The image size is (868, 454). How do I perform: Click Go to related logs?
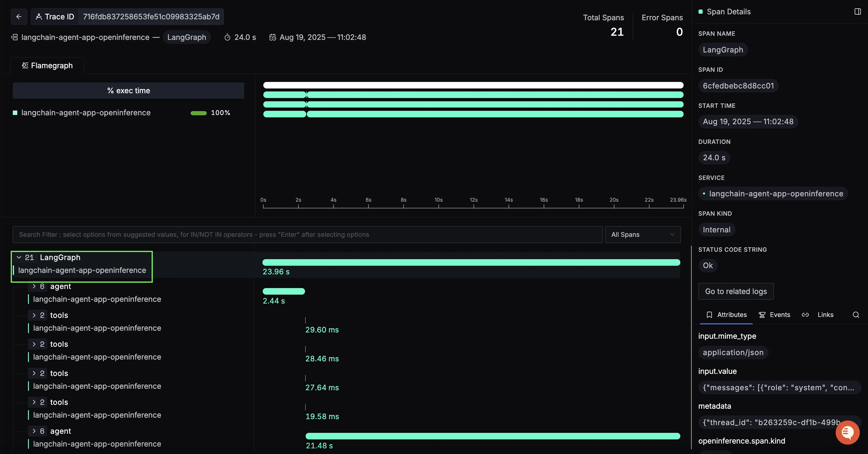pos(736,291)
